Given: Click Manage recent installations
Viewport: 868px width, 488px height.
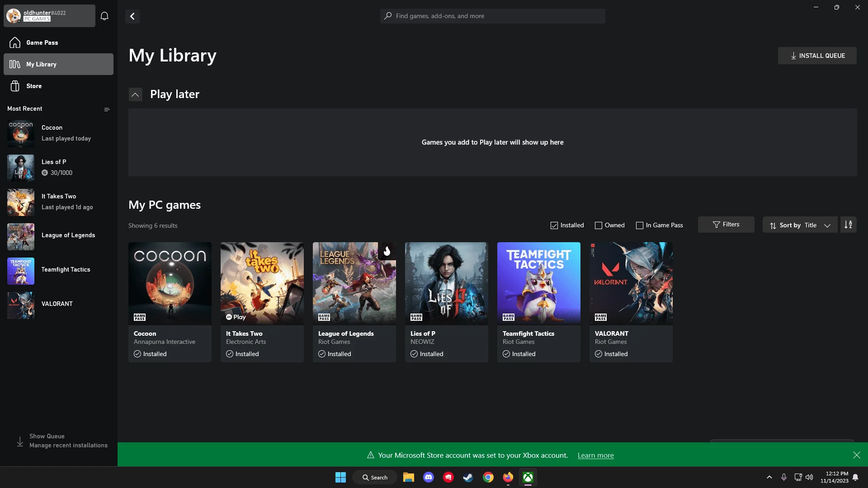Looking at the screenshot, I should point(69,446).
